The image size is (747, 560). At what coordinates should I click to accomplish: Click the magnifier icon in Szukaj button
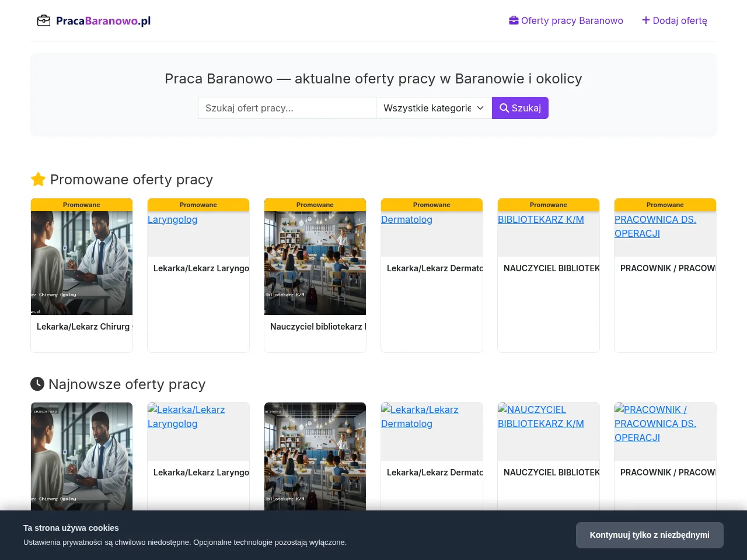click(504, 108)
